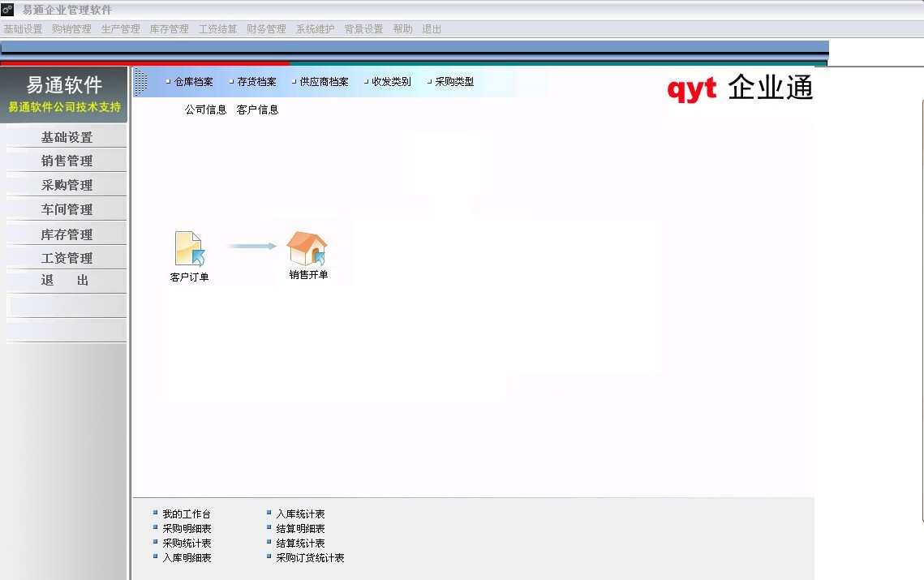The width and height of the screenshot is (924, 580).
Task: Open 采购订货统计表 report link
Action: [310, 557]
